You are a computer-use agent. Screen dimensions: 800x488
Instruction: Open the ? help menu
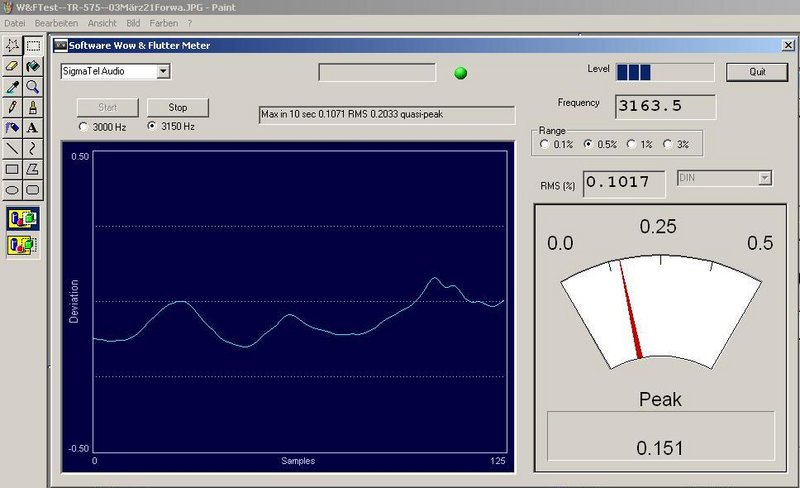click(x=190, y=23)
